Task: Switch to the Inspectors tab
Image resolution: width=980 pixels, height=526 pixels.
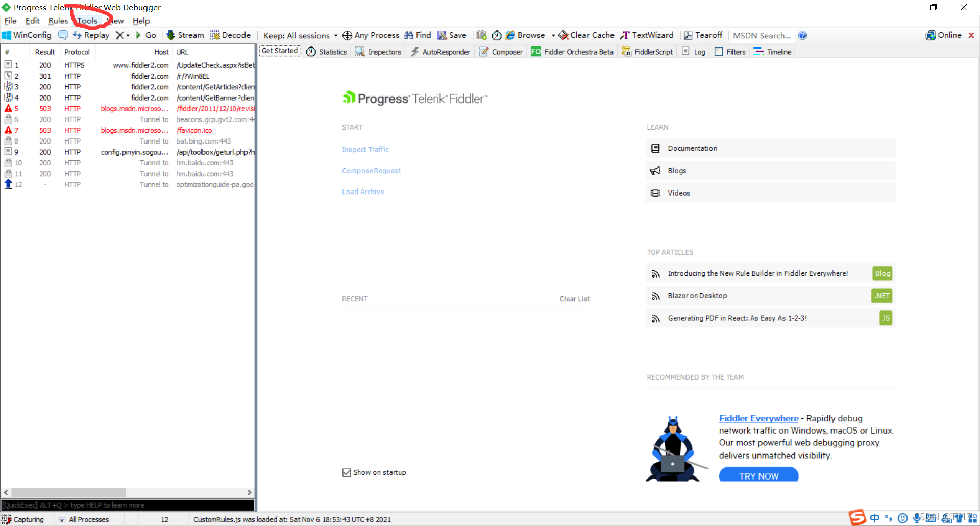Action: pos(378,52)
